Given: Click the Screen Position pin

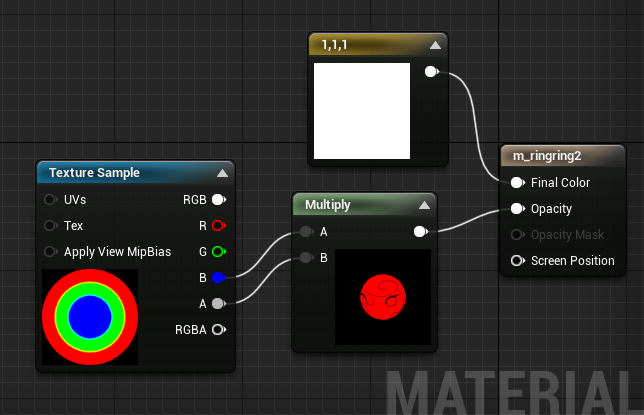Looking at the screenshot, I should click(518, 261).
